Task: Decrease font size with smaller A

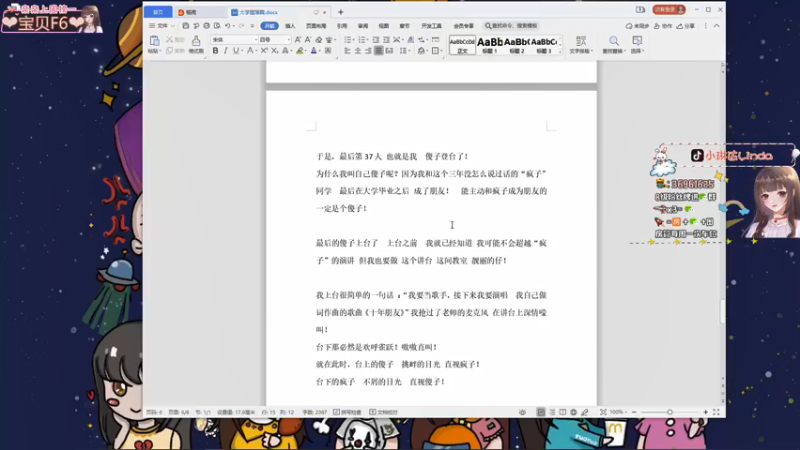Action: point(308,40)
